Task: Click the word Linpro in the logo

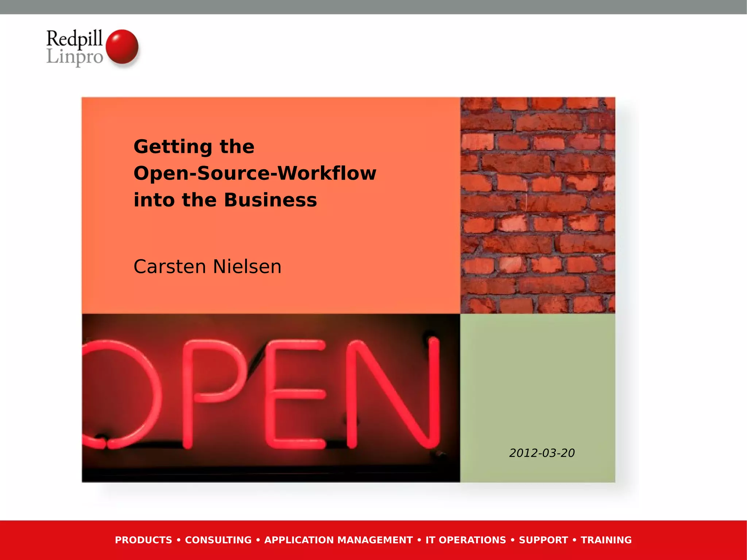Action: click(x=74, y=57)
